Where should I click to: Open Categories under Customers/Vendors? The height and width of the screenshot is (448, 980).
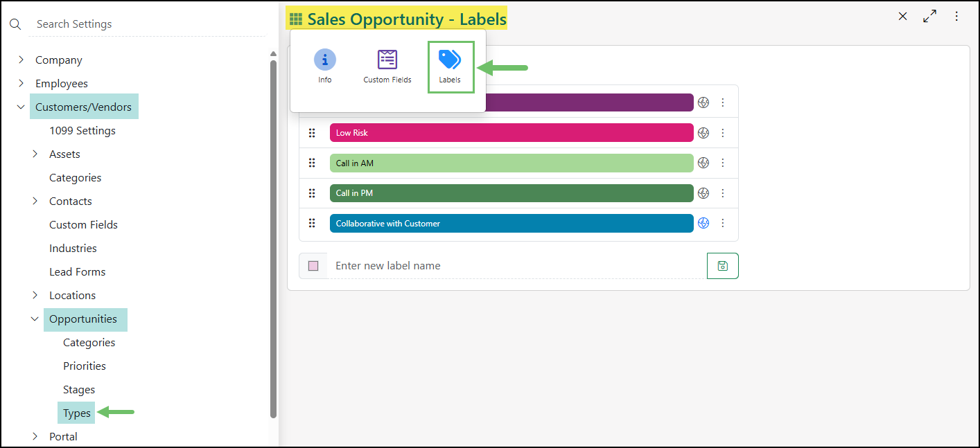[75, 178]
